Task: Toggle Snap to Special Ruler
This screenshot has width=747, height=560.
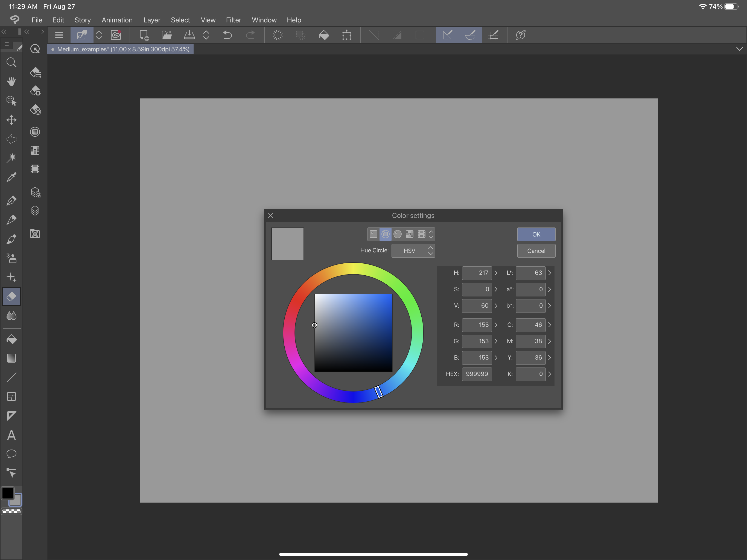Action: [x=470, y=35]
